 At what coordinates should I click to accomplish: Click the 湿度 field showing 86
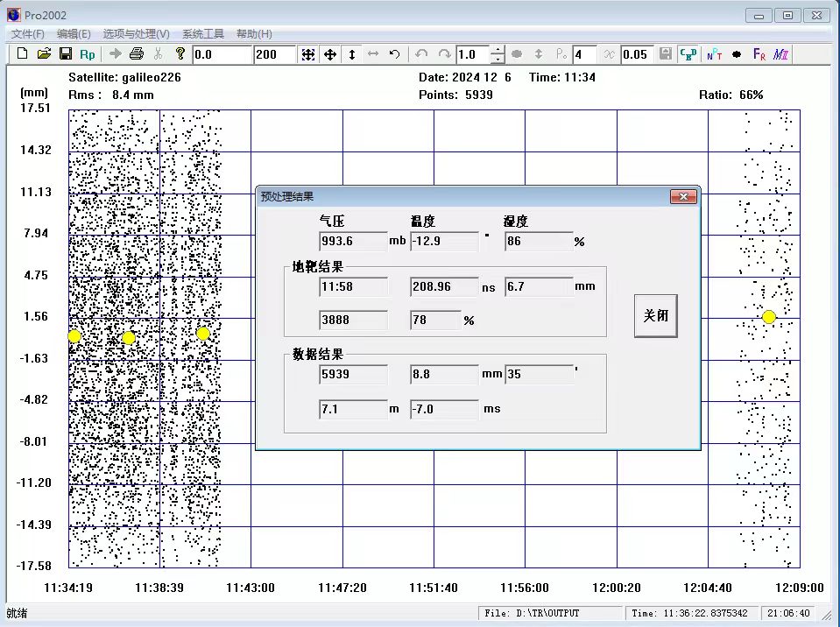539,242
